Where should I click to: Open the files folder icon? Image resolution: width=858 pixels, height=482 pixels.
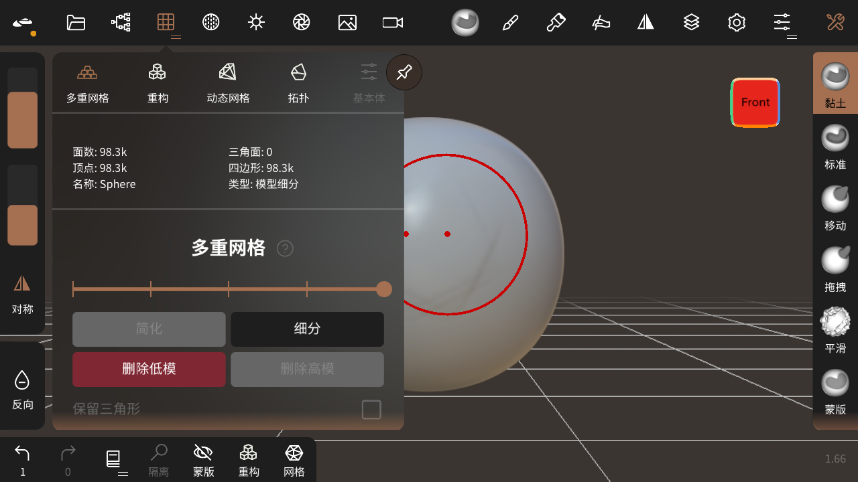[76, 22]
